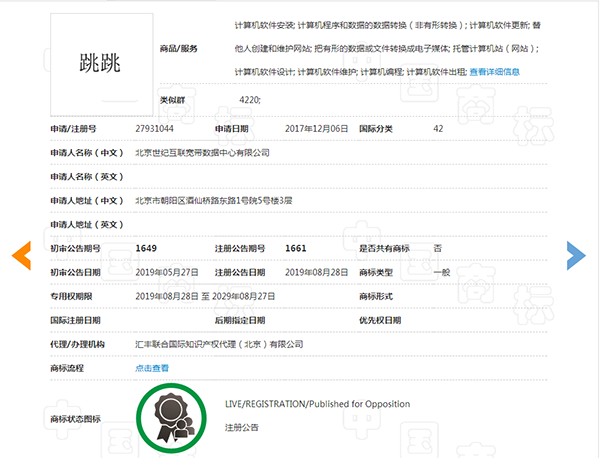Select the application number 27931044

[x=155, y=129]
